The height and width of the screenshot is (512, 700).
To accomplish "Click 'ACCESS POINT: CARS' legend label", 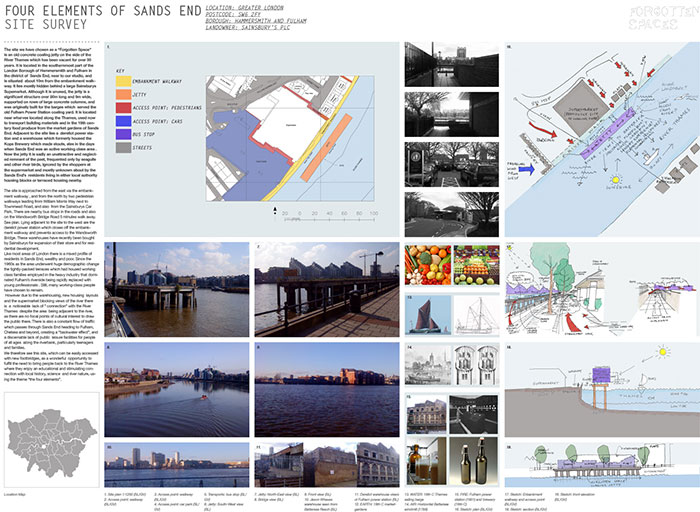I will tap(158, 121).
